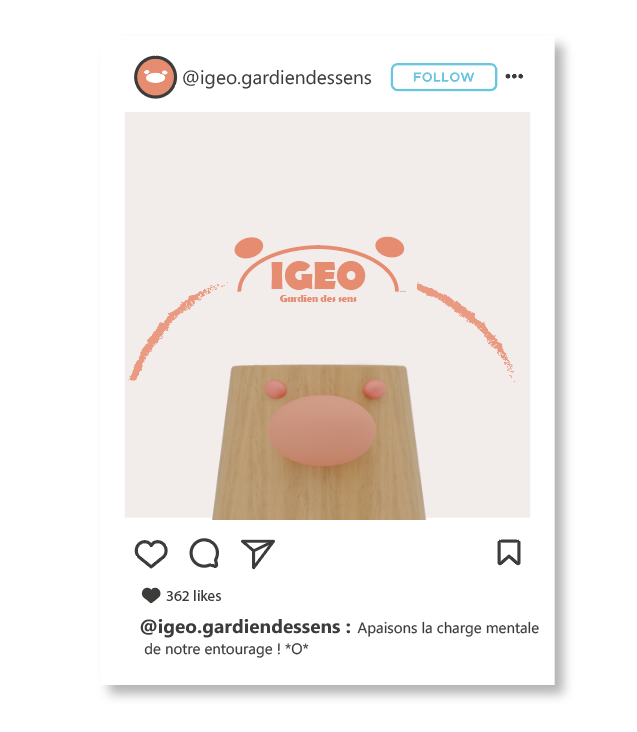
Task: Click the 'Gardien des sens' tagline
Action: point(318,299)
